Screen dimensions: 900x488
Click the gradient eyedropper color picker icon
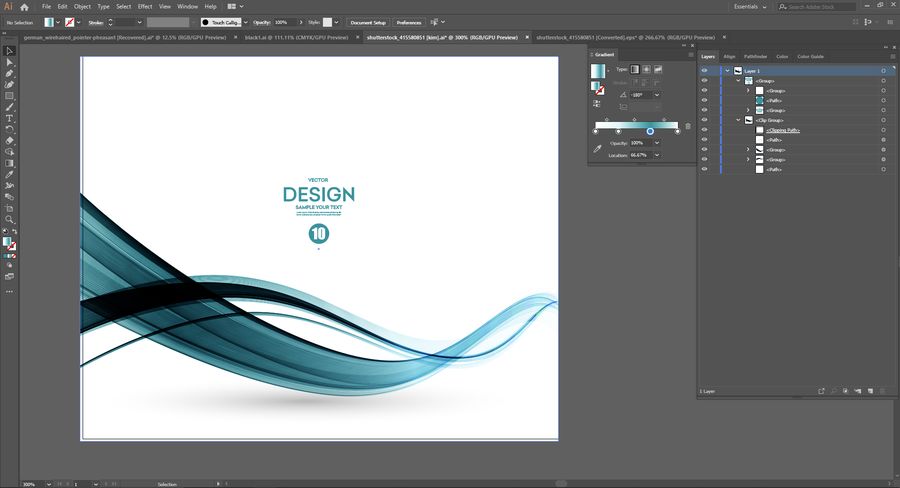pos(598,148)
